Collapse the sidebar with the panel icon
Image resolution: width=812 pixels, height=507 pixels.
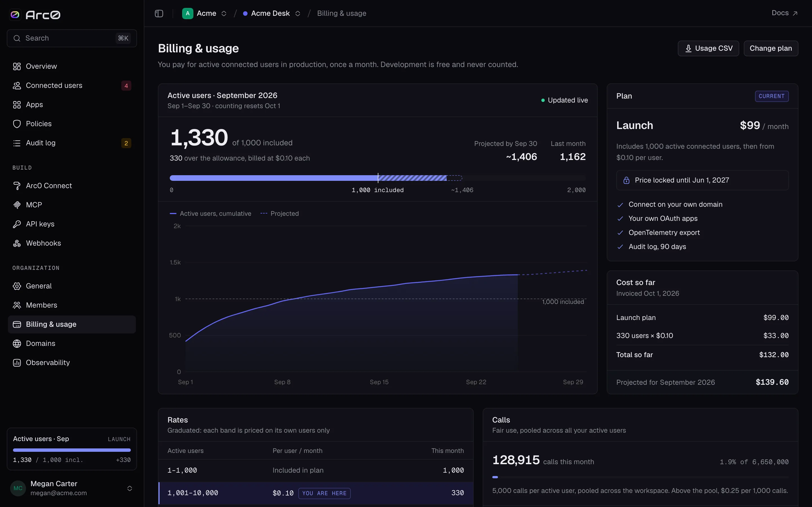point(159,14)
